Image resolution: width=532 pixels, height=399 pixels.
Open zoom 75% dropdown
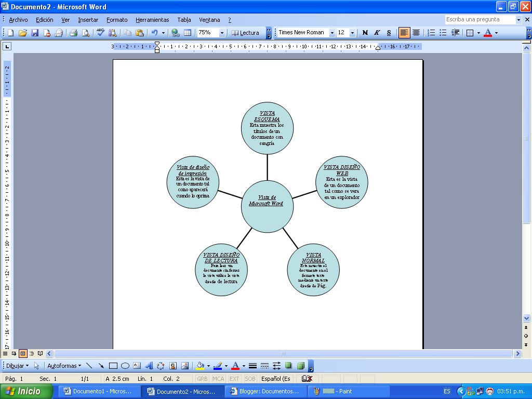(222, 33)
